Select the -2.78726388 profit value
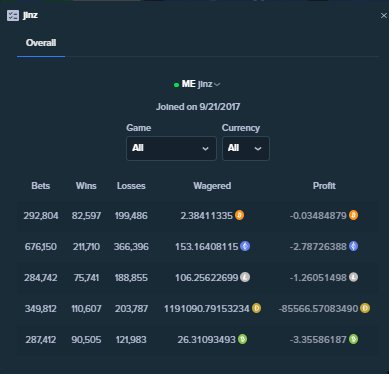389x374 pixels. [x=318, y=247]
